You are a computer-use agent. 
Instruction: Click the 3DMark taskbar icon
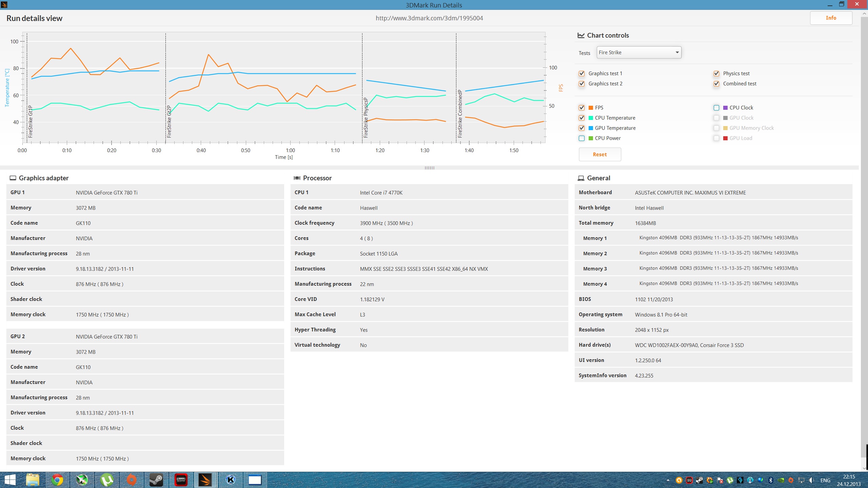(x=205, y=480)
